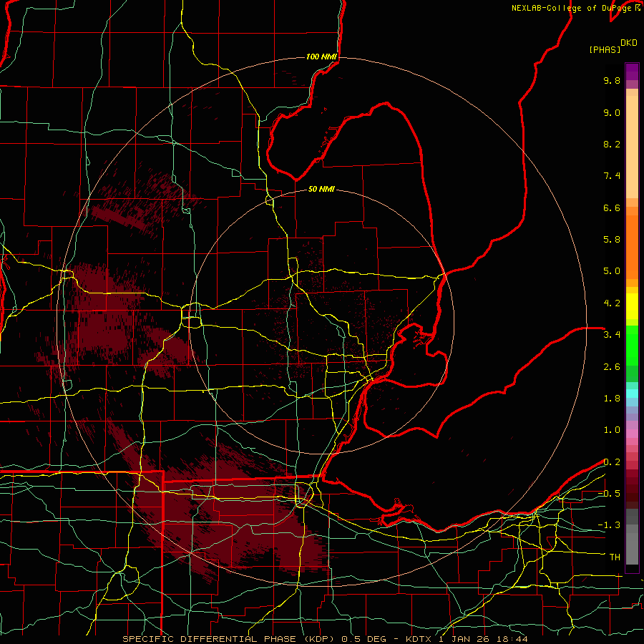
Task: Click the DKD label above the color scale
Action: pos(629,43)
